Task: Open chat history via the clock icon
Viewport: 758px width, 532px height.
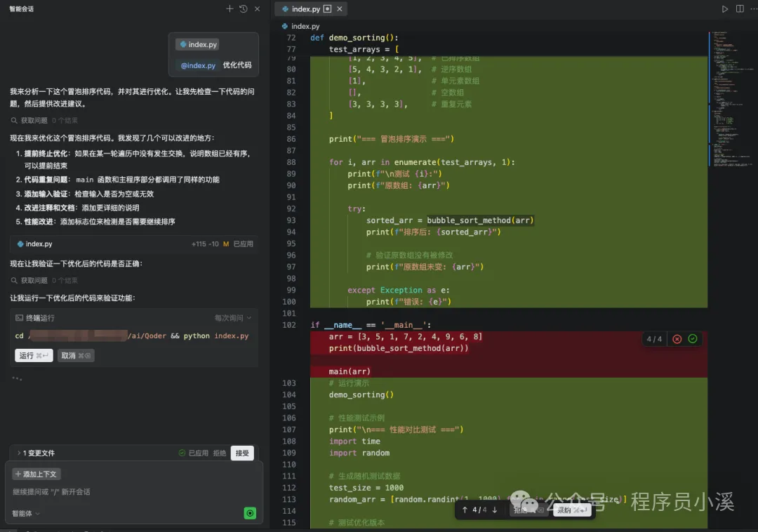Action: click(243, 8)
